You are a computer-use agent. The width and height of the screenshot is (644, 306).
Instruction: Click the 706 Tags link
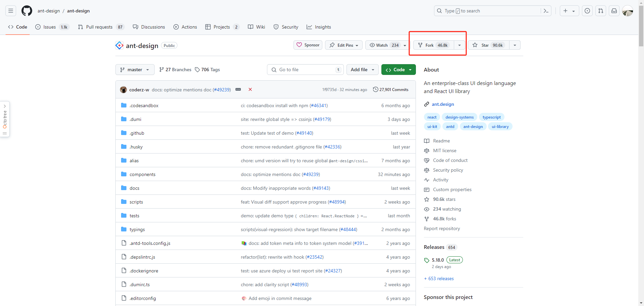click(x=207, y=70)
